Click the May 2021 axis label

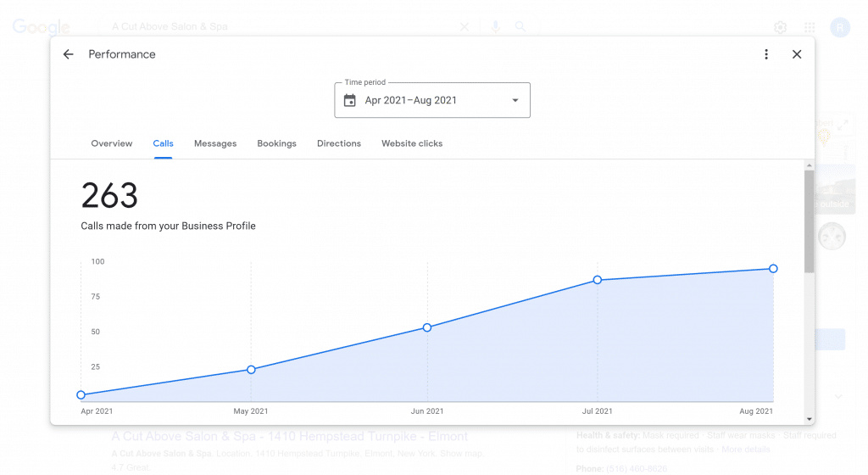coord(251,411)
